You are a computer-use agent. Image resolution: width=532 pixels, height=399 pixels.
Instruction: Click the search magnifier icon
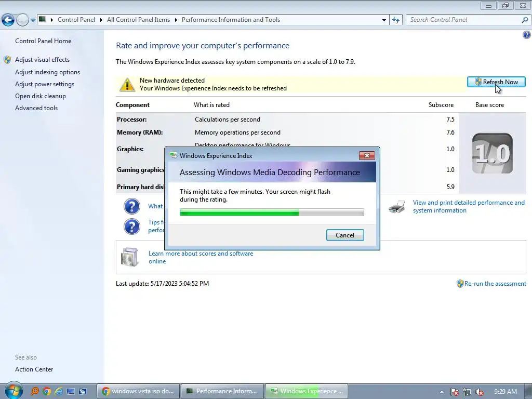(x=525, y=20)
